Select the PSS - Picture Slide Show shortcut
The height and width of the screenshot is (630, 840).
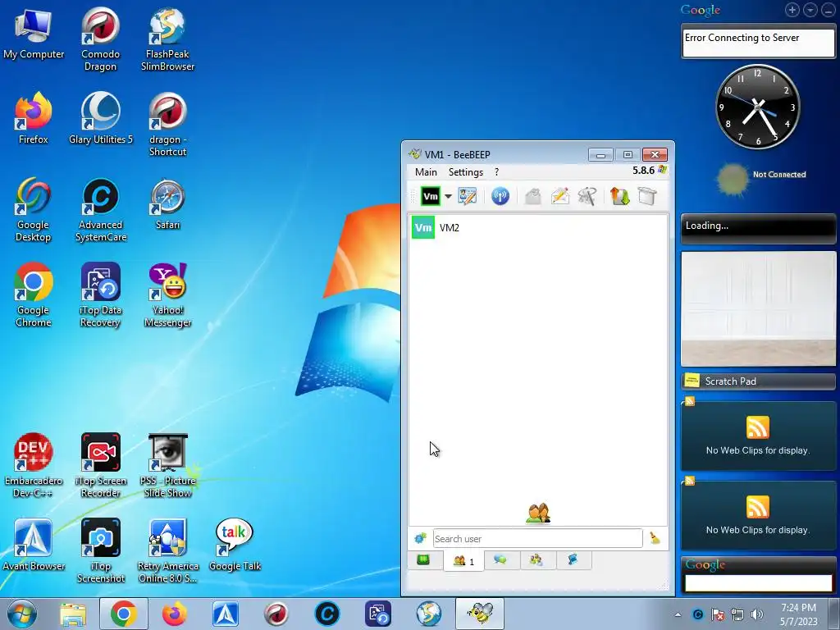[167, 466]
